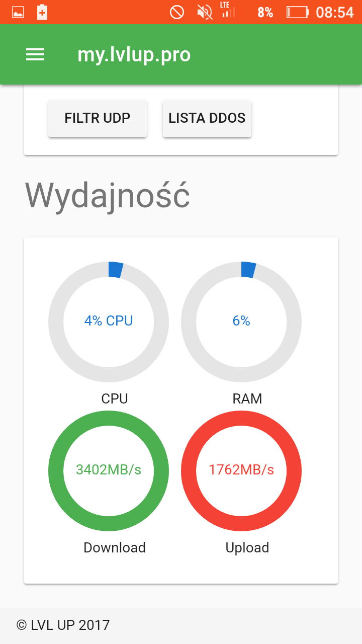Tap the battery saver status icon
This screenshot has width=362, height=644.
pyautogui.click(x=42, y=13)
